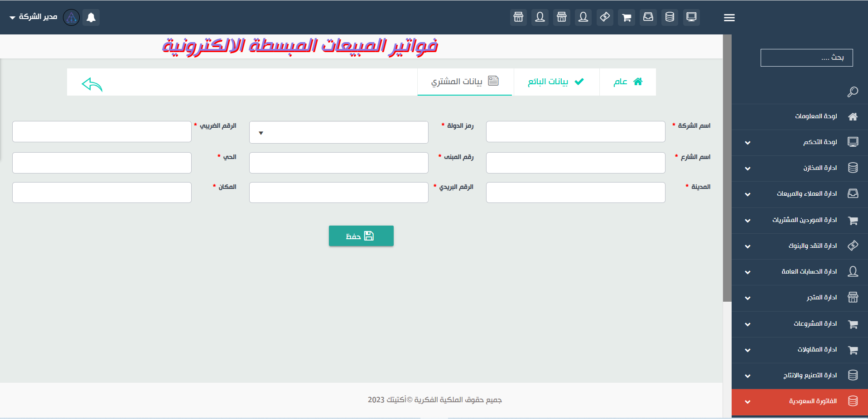Expand ادارة الحسابات العامة sidebar section
The width and height of the screenshot is (868, 419).
pyautogui.click(x=800, y=272)
